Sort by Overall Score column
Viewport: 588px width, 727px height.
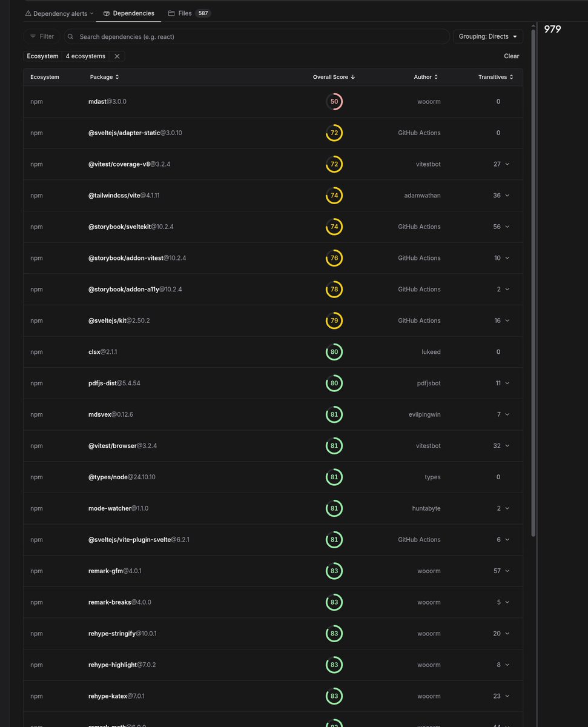pyautogui.click(x=334, y=77)
